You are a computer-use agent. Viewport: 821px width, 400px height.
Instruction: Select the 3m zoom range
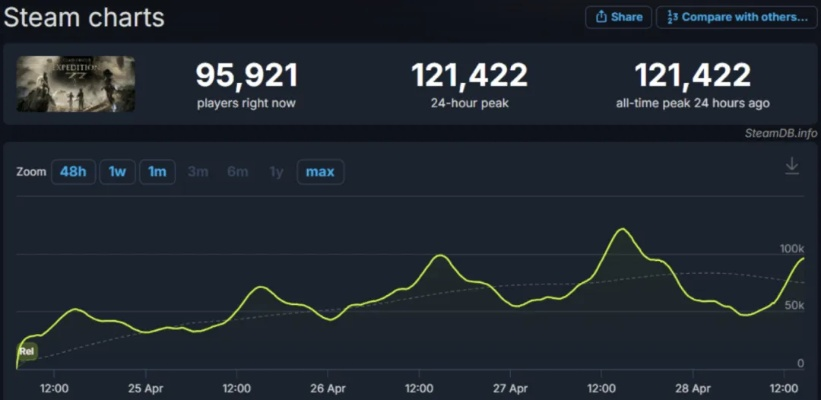(x=197, y=172)
